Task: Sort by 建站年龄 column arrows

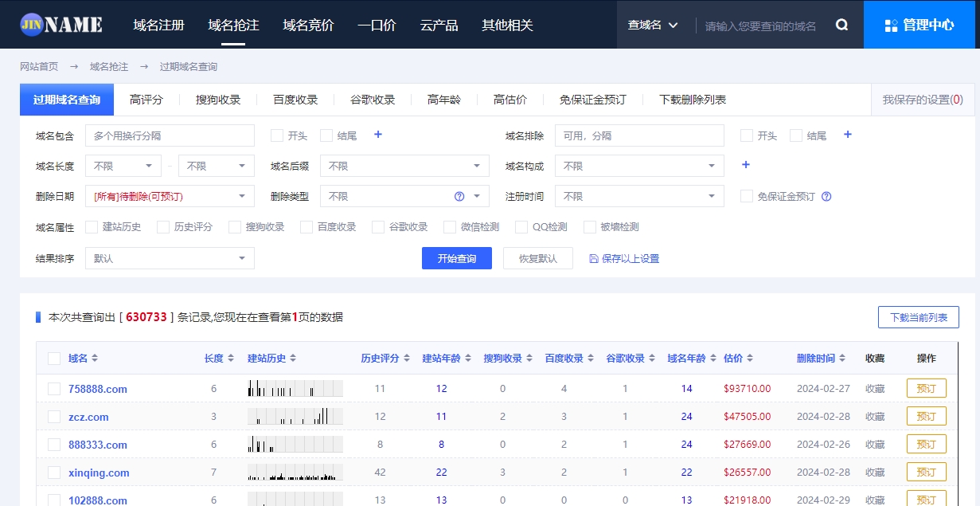Action: (x=467, y=359)
